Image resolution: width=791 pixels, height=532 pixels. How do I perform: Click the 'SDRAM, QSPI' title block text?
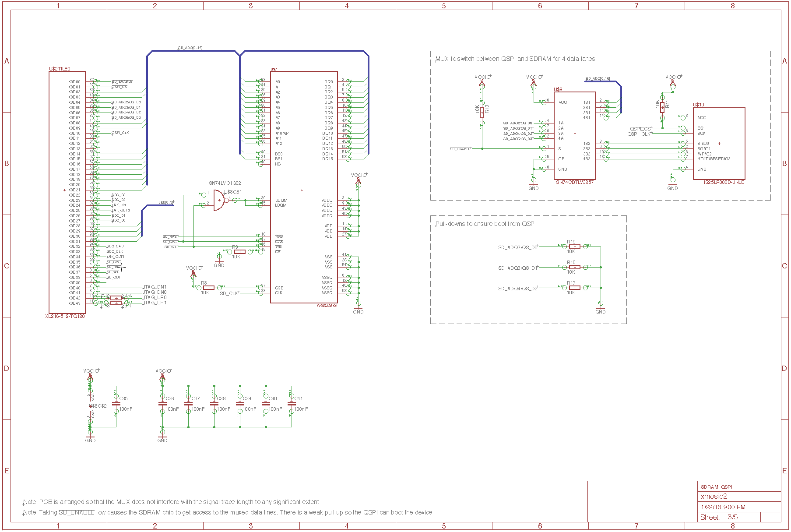point(717,487)
